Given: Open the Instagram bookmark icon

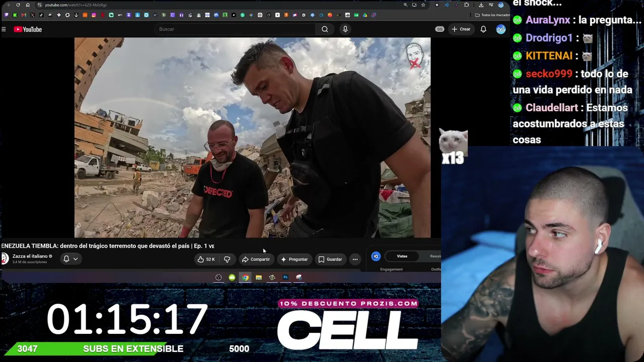Looking at the screenshot, I should tap(94, 15).
